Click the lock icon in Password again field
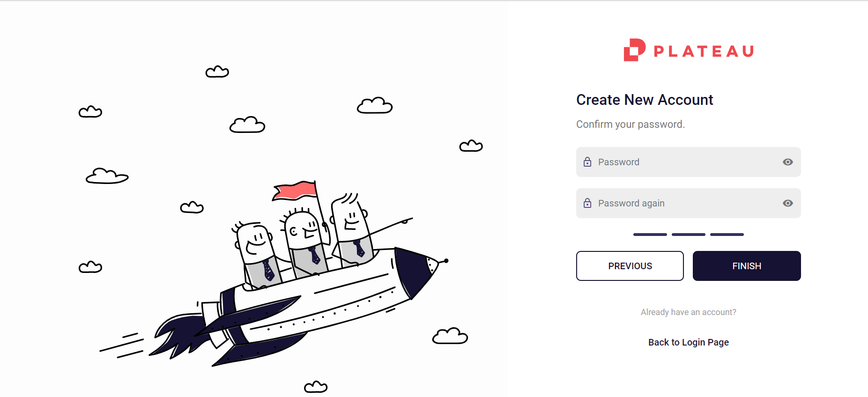Viewport: 868px width, 397px height. tap(587, 203)
